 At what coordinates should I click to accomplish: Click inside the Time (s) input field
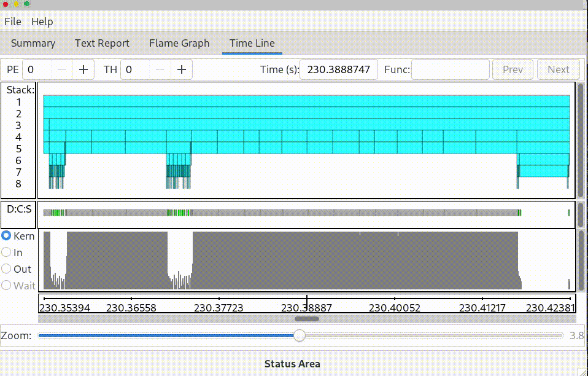[x=338, y=69]
